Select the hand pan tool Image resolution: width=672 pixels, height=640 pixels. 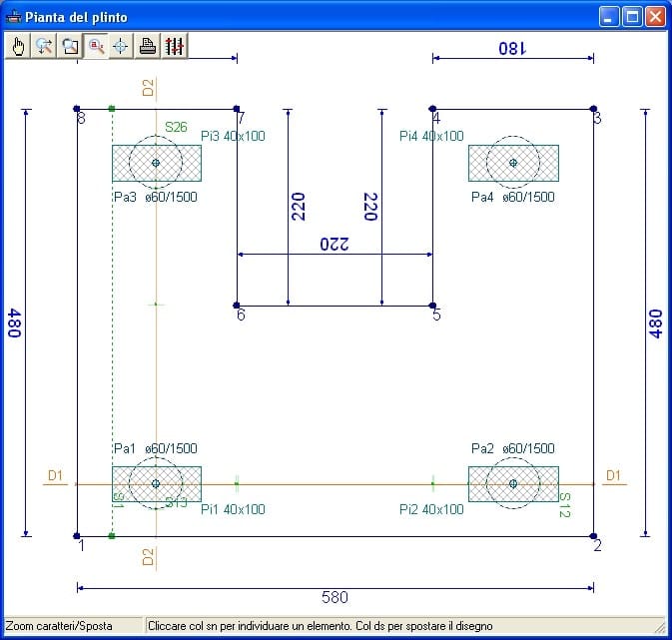[18, 46]
